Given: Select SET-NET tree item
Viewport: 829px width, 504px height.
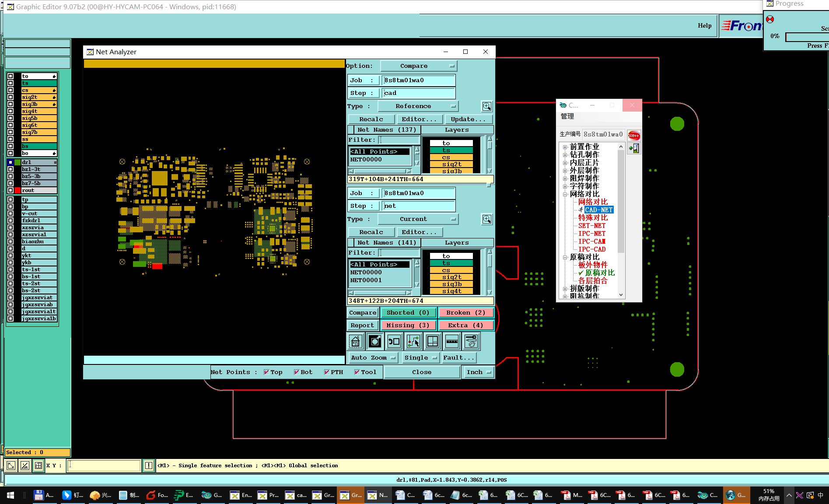Looking at the screenshot, I should (592, 226).
